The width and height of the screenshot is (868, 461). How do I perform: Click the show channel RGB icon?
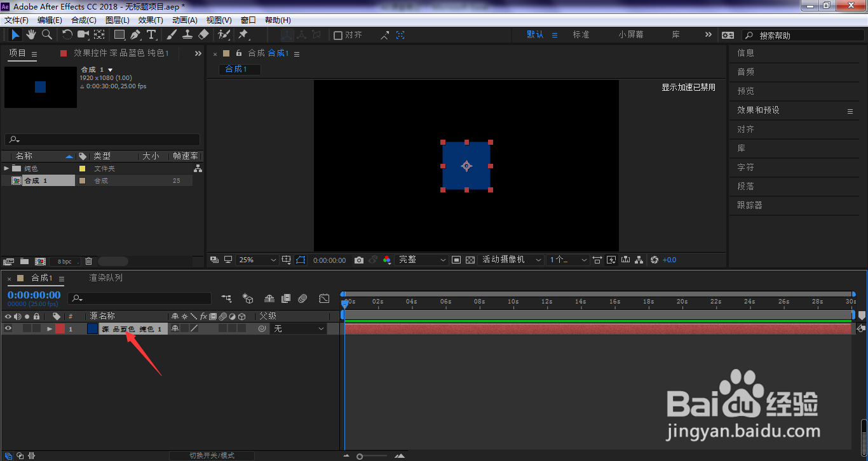tap(387, 260)
